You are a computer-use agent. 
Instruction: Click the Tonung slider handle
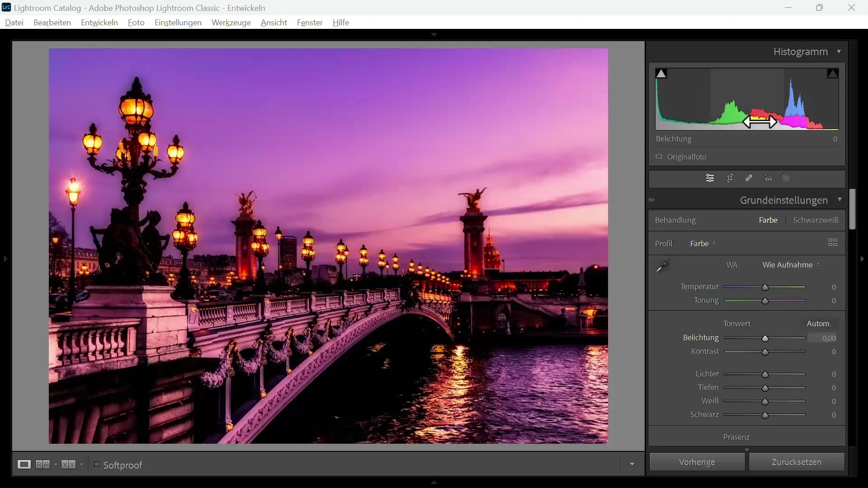765,301
